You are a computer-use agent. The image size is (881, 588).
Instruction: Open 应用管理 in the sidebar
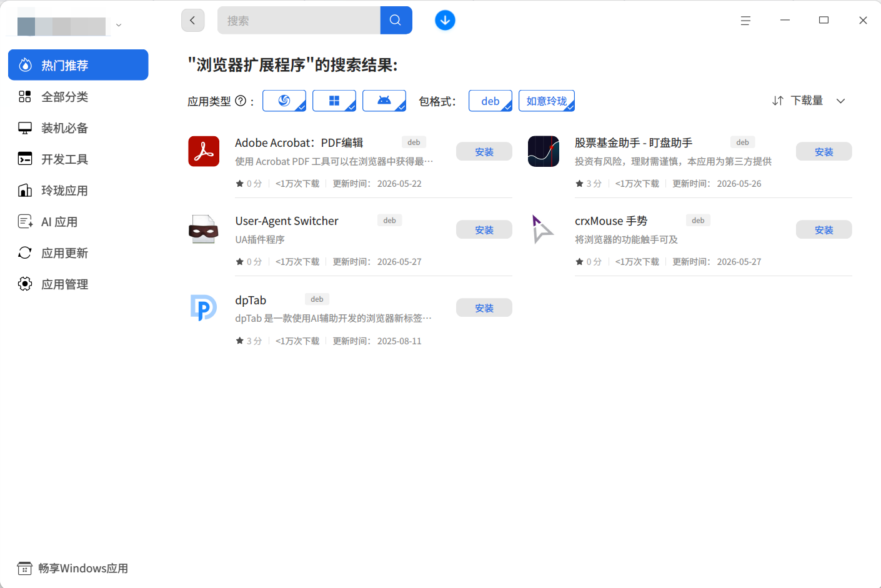(78, 284)
